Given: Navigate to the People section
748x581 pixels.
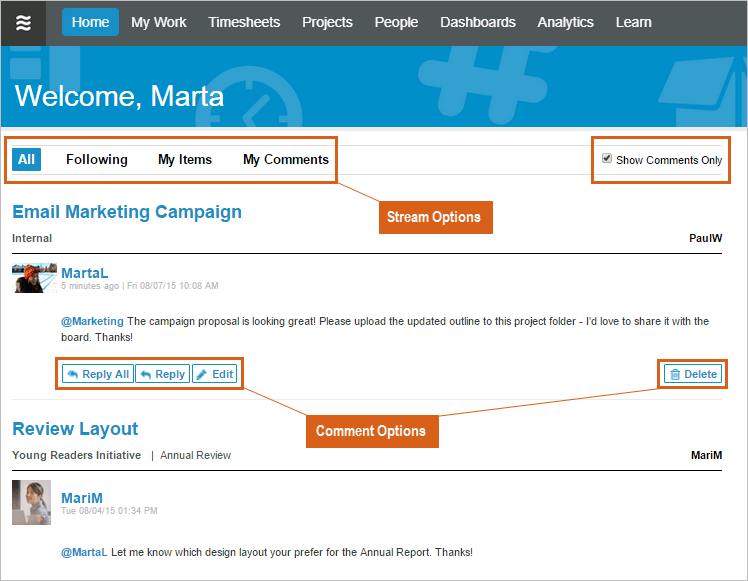Looking at the screenshot, I should [396, 22].
